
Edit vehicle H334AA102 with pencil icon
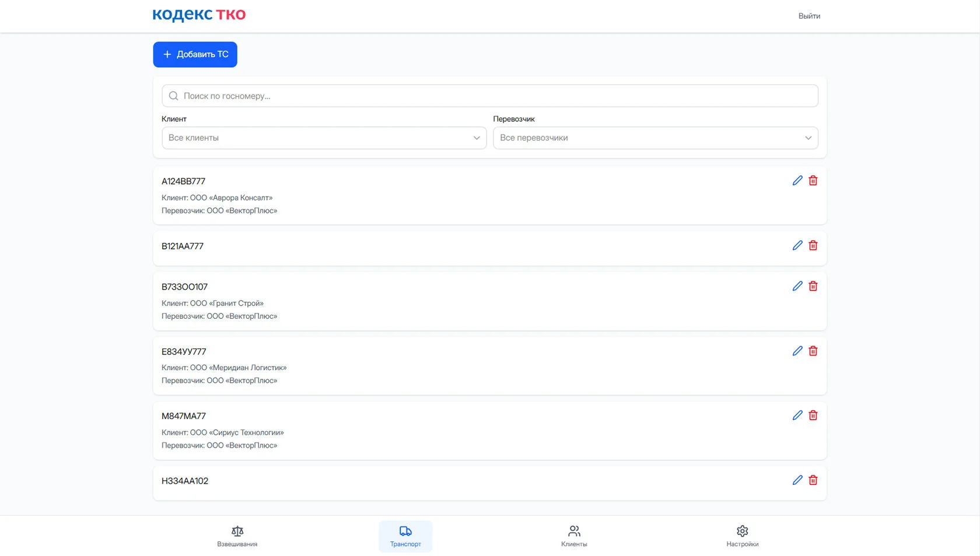[x=797, y=480]
